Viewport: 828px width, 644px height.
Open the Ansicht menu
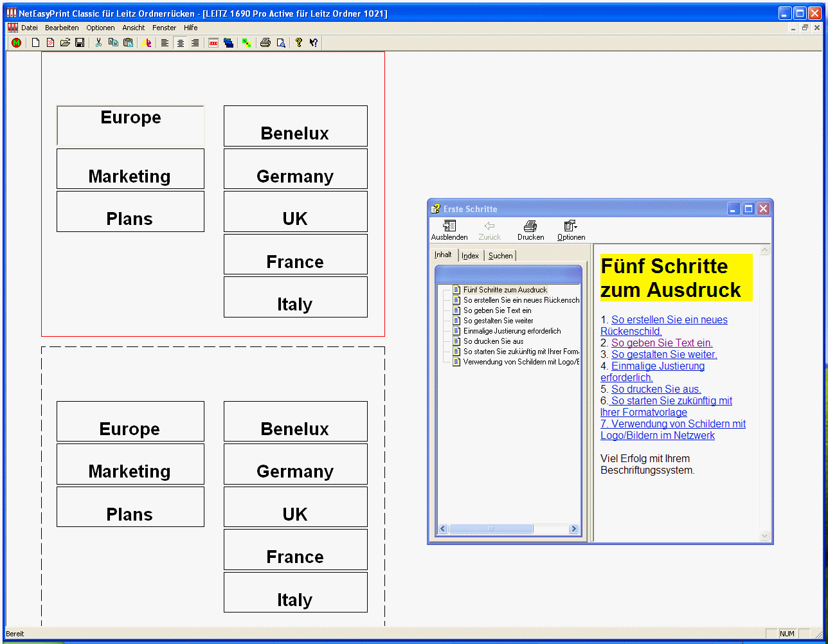point(134,28)
